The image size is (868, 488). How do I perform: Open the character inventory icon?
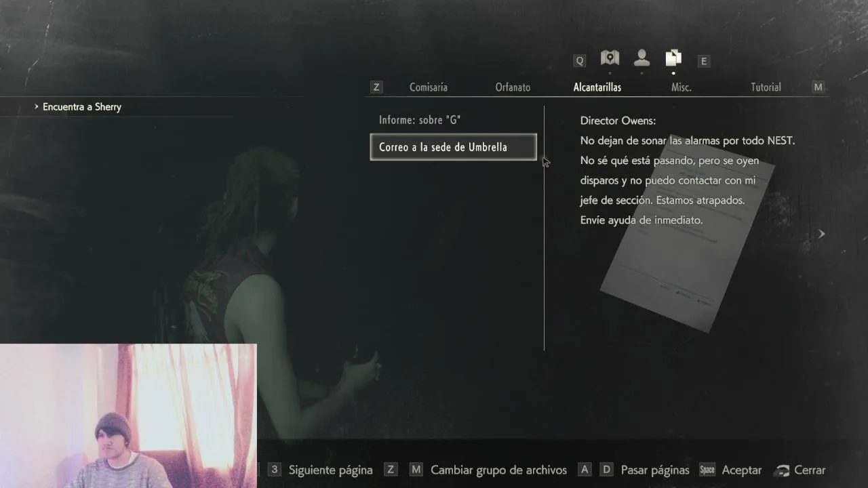[x=642, y=58]
